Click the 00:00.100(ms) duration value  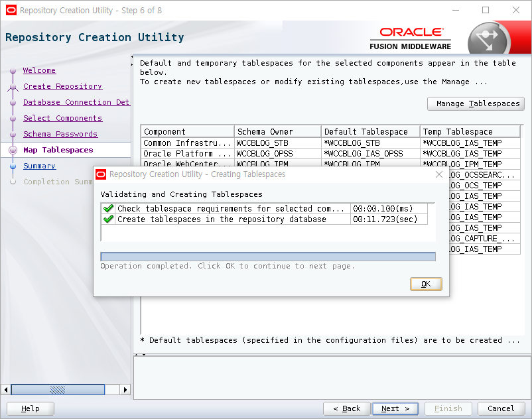(383, 208)
